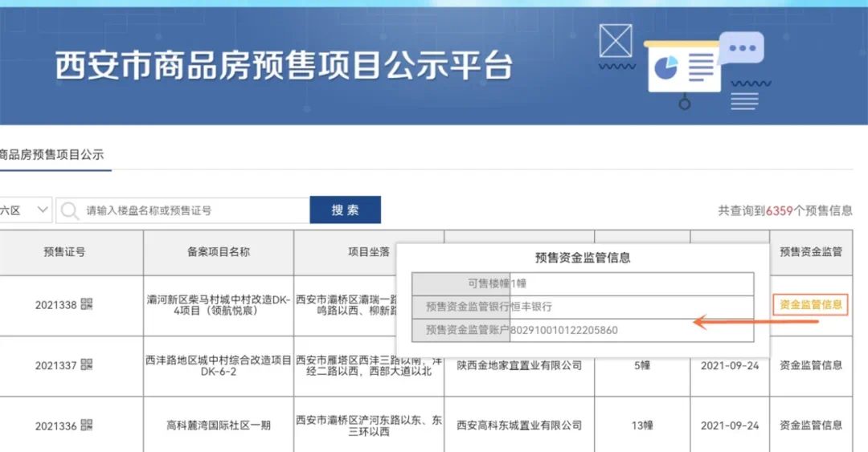Click the 预售资金监管银行 label in popup
868x452 pixels.
click(x=467, y=307)
